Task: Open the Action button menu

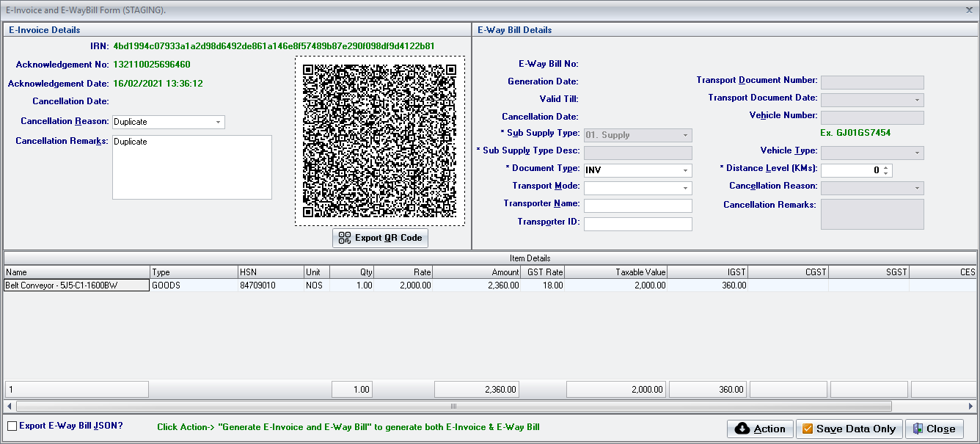Action: [x=760, y=429]
